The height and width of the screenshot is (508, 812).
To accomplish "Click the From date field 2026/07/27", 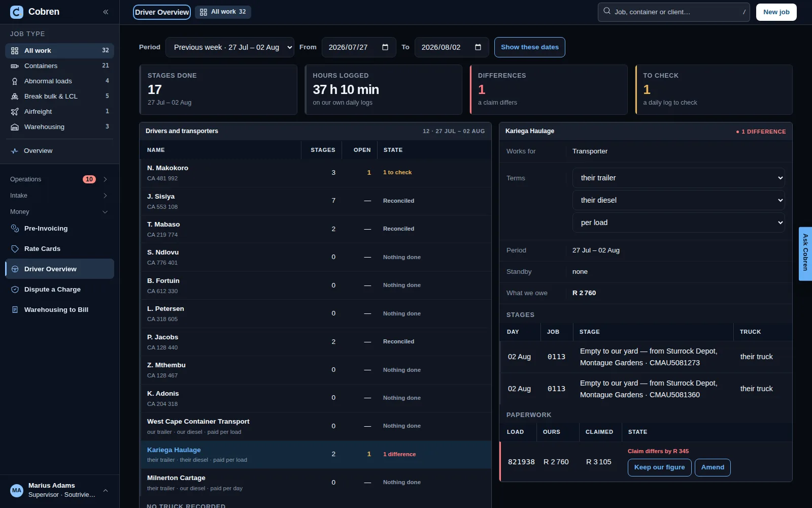I will point(359,47).
